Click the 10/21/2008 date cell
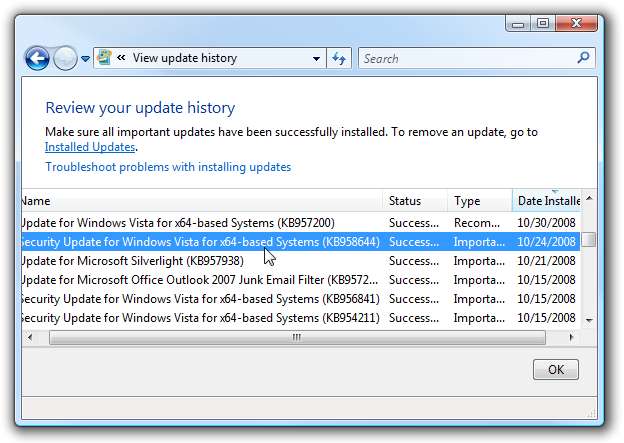The width and height of the screenshot is (624, 443). click(x=546, y=261)
